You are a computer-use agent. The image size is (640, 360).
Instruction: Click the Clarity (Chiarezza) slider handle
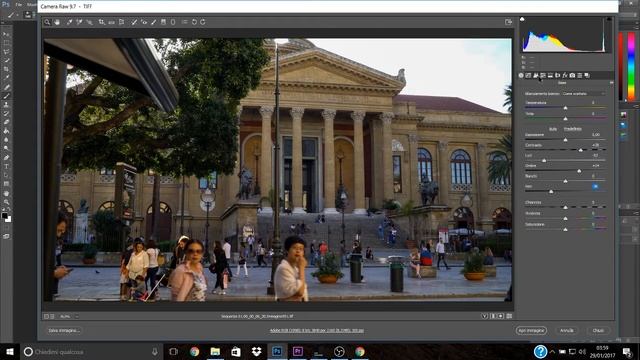[x=565, y=208]
